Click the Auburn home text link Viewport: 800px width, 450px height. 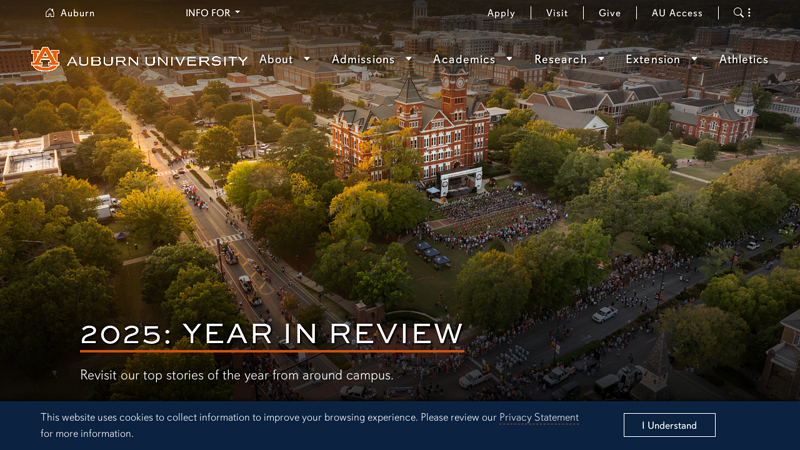[x=78, y=13]
